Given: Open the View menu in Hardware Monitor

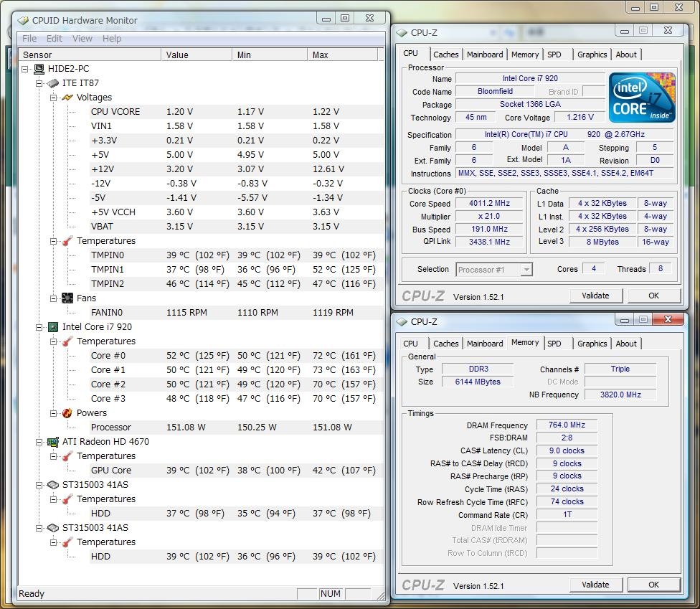Looking at the screenshot, I should click(82, 39).
